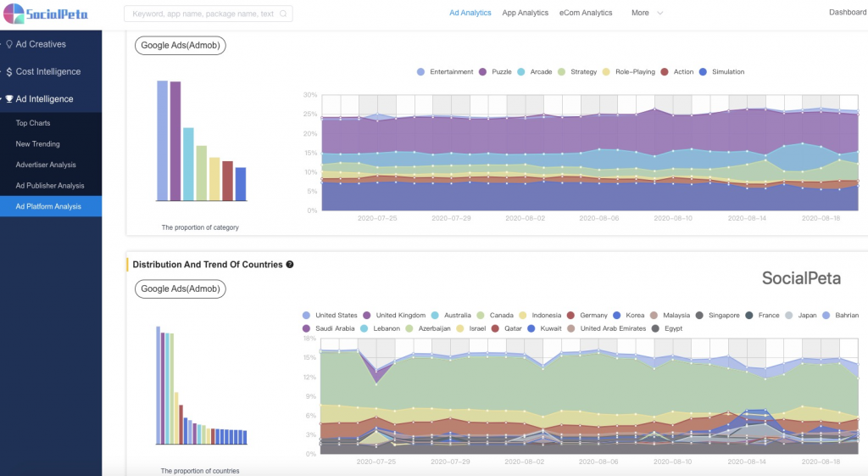Viewport: 868px width, 476px height.
Task: Toggle the Japan legend entry
Action: click(x=801, y=316)
